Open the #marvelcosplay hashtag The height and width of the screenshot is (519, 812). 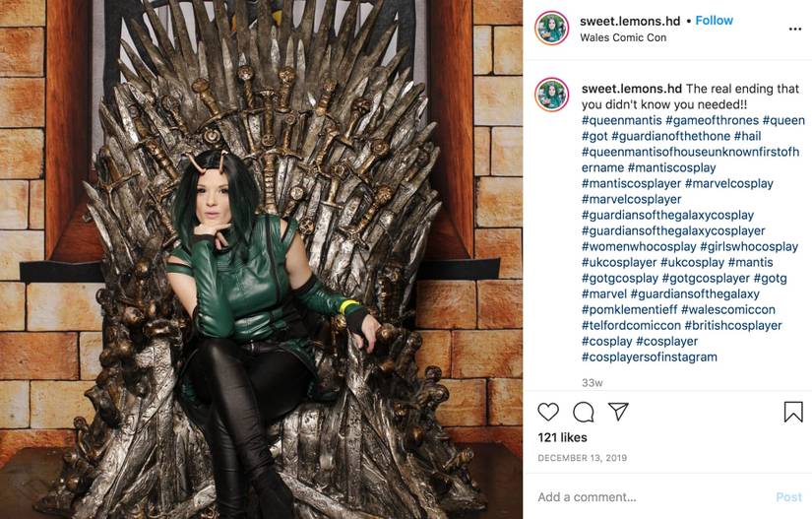pyautogui.click(x=728, y=183)
